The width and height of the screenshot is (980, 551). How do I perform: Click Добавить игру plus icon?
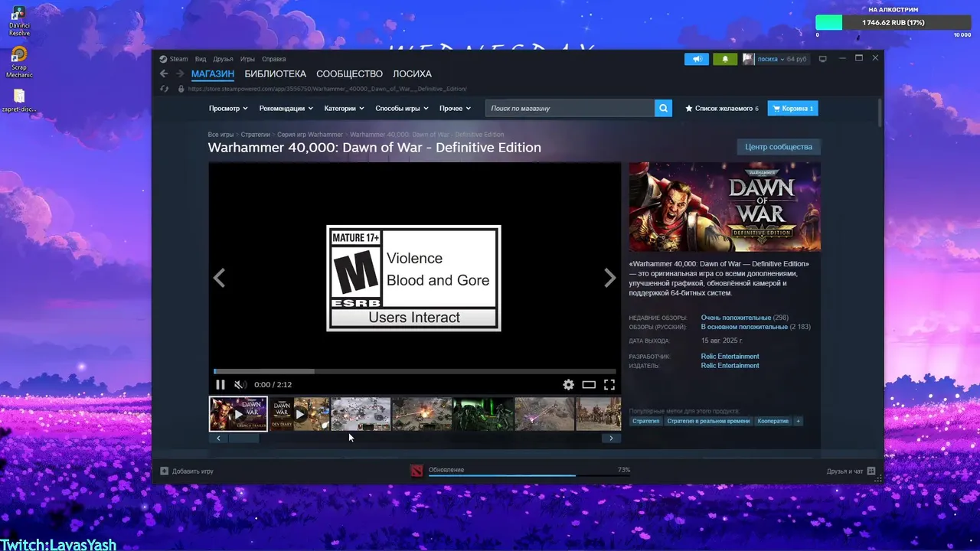click(x=164, y=471)
